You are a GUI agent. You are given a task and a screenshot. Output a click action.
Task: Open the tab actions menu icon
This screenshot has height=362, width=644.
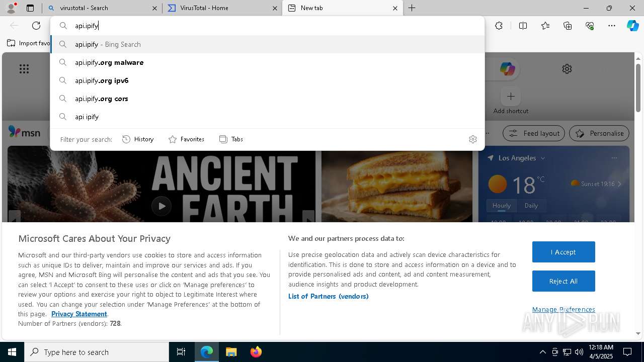(30, 8)
